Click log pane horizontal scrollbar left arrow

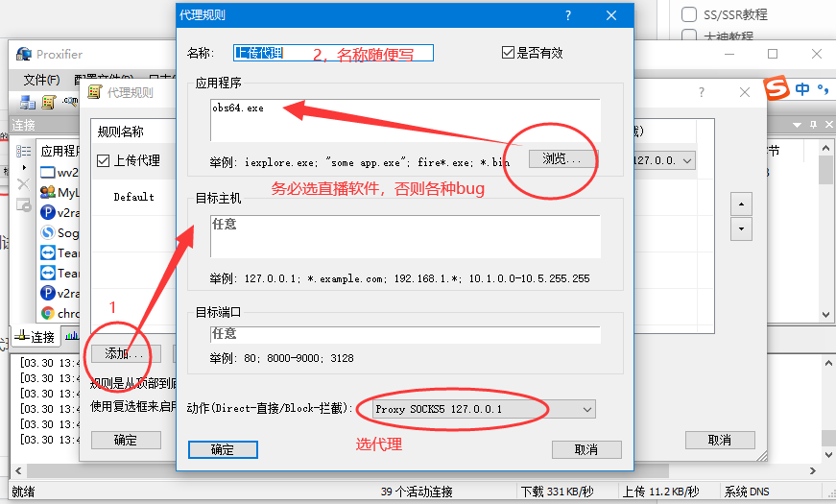[18, 471]
